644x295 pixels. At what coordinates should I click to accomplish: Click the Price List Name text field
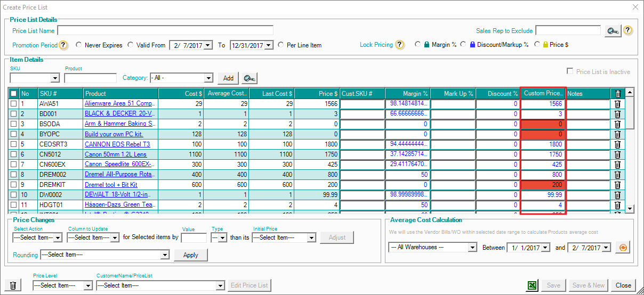tap(165, 30)
